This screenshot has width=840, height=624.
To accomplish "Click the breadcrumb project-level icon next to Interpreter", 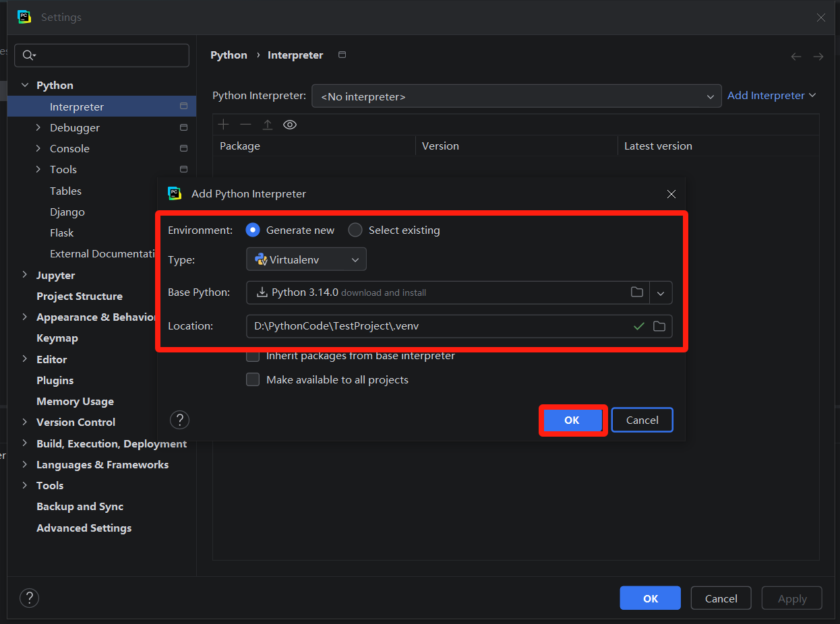I will click(x=342, y=55).
